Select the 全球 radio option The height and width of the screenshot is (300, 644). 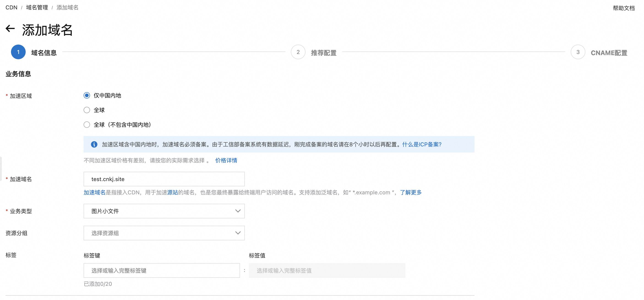(x=87, y=110)
